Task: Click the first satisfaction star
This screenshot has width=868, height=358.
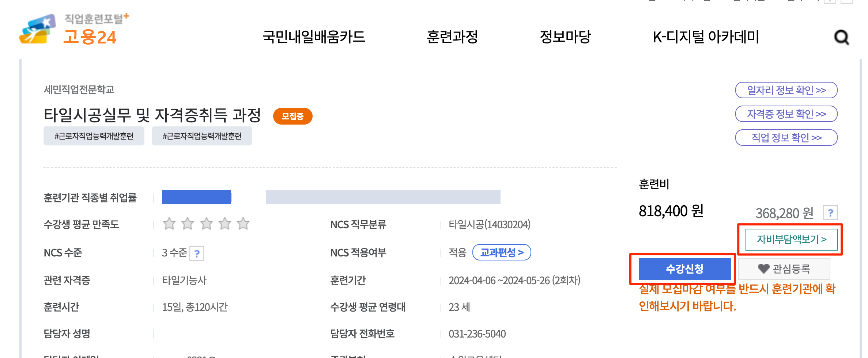Action: tap(169, 224)
